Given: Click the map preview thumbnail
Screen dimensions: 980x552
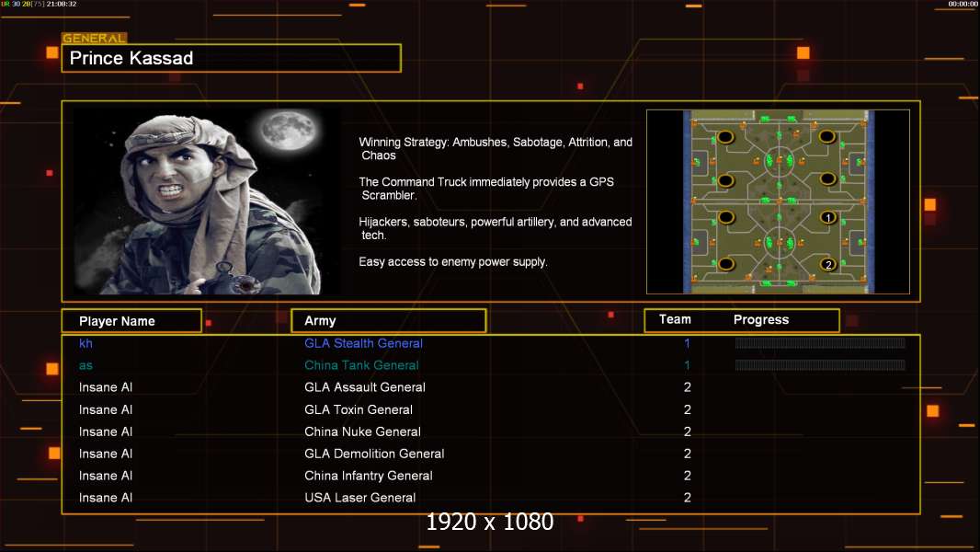Looking at the screenshot, I should 778,201.
